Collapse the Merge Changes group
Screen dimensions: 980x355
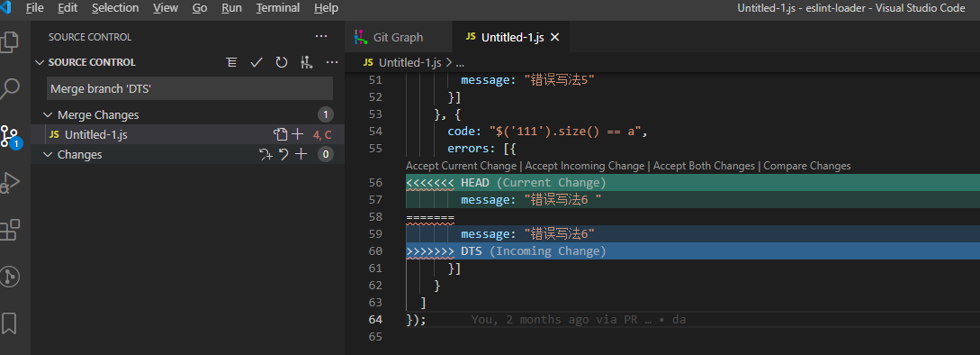pyautogui.click(x=48, y=114)
